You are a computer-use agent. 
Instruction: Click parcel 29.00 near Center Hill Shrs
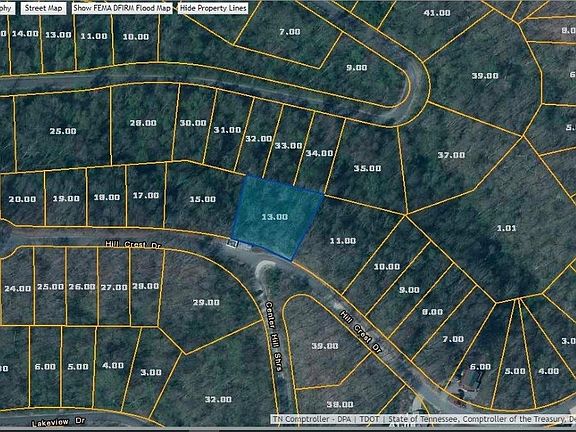point(206,303)
